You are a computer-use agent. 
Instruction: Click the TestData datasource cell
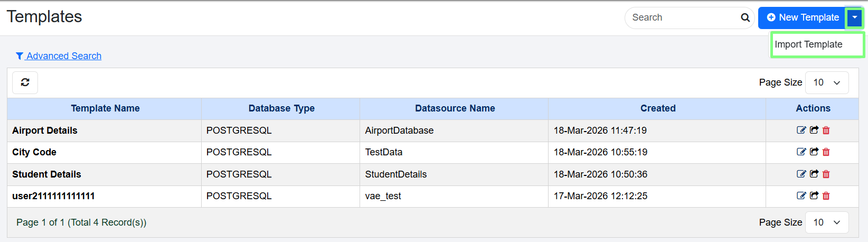coord(384,152)
